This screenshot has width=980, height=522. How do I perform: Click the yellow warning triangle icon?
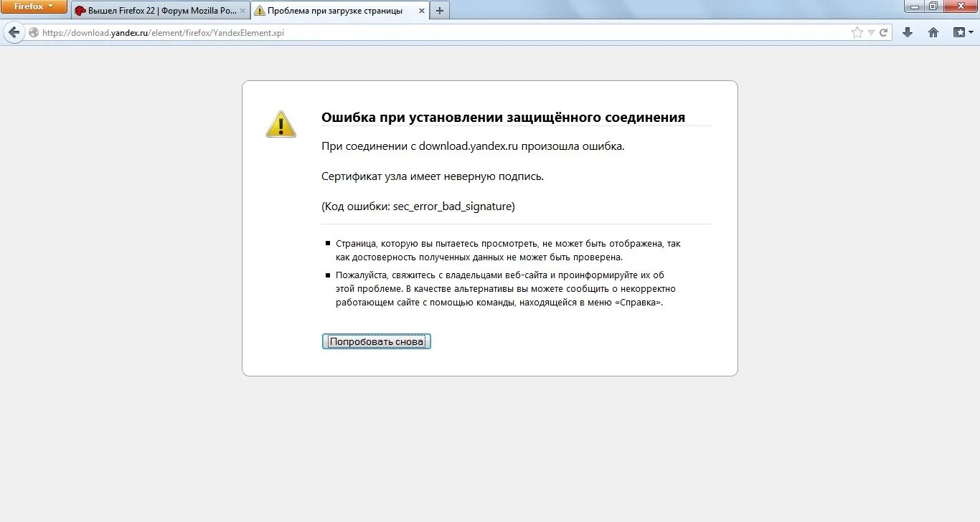pos(281,124)
